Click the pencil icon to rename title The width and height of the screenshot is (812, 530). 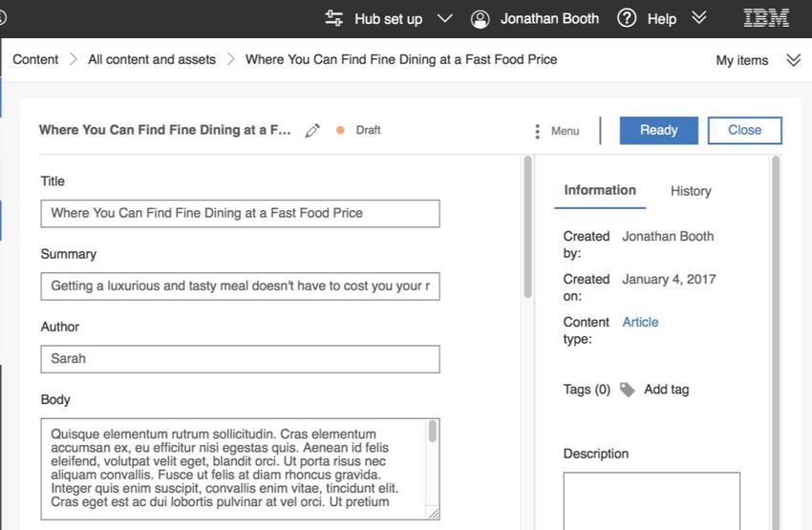[x=312, y=131]
